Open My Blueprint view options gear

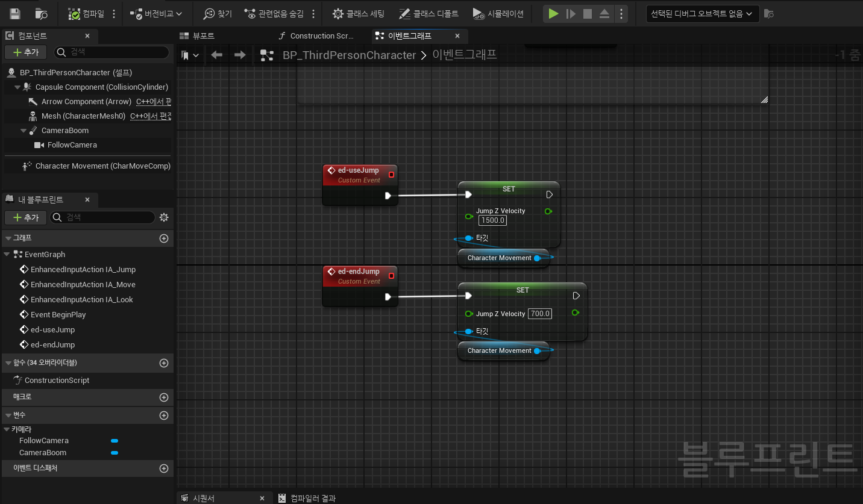coord(164,217)
